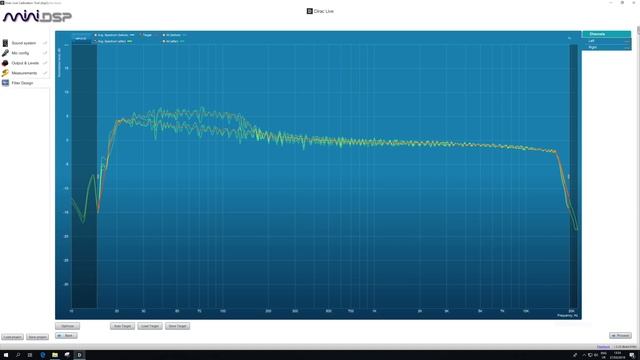Viewport: 640px width, 360px height.
Task: Select the Left channel row
Action: [607, 41]
